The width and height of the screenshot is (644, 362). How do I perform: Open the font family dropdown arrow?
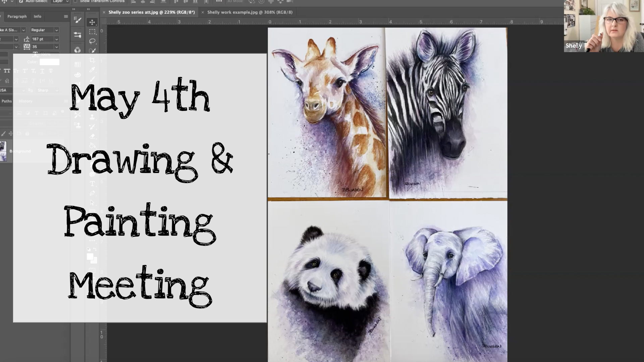pyautogui.click(x=23, y=30)
